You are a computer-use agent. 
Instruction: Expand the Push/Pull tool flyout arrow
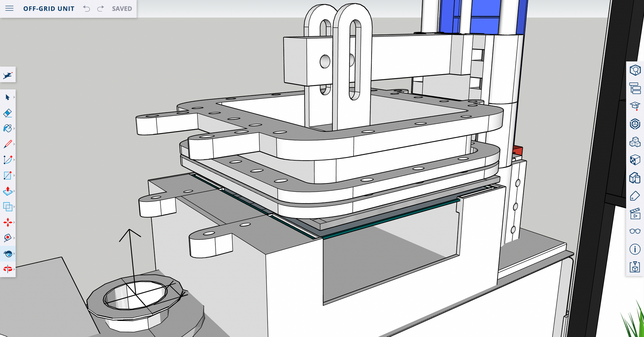tap(14, 191)
